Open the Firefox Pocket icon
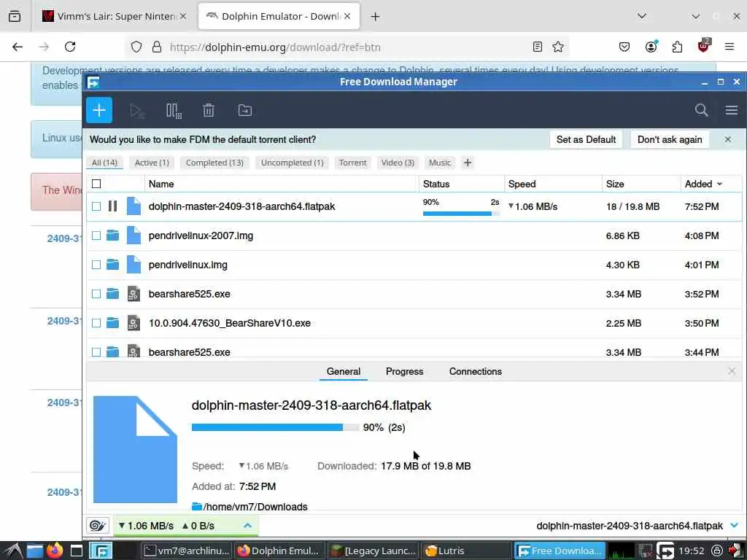Image resolution: width=747 pixels, height=560 pixels. pos(624,47)
